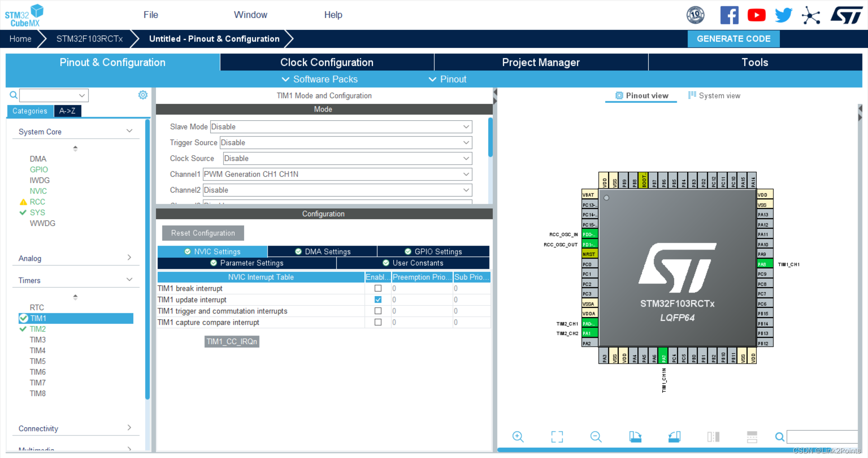Open the ST YouTube channel icon
Screen dimensions: 868x458
click(x=756, y=15)
